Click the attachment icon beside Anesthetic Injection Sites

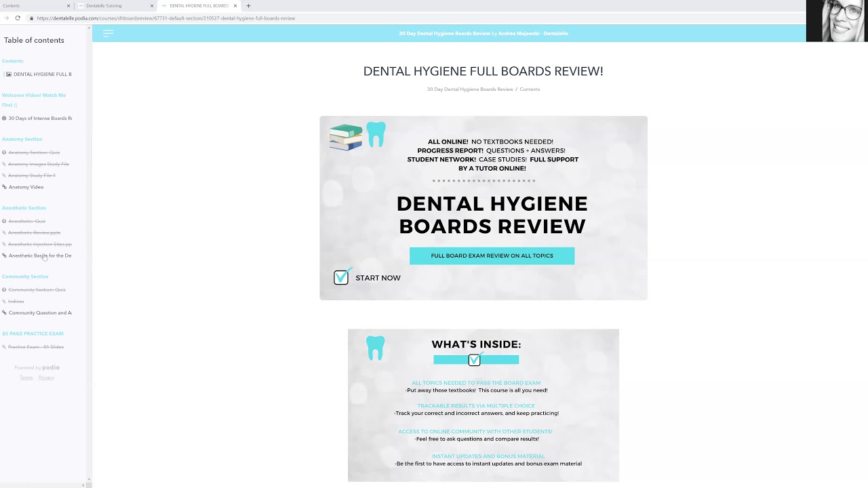click(x=4, y=244)
